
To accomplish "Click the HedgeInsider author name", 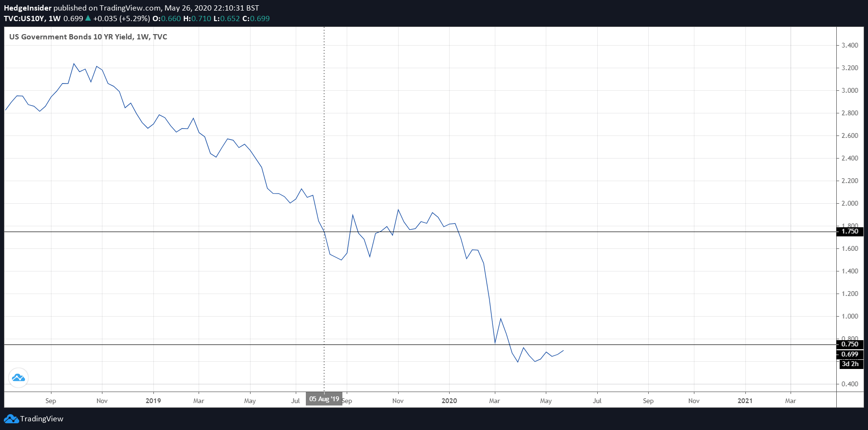I will coord(27,8).
